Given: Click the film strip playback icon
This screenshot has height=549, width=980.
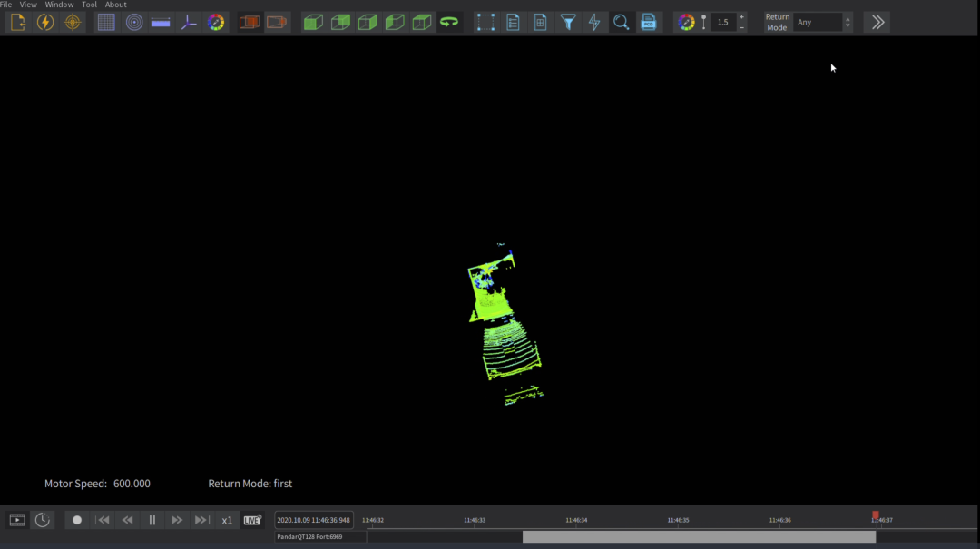Looking at the screenshot, I should pyautogui.click(x=17, y=520).
